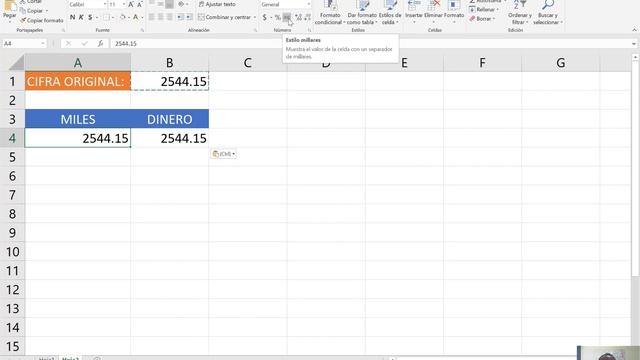Image resolution: width=640 pixels, height=360 pixels.
Task: Open Fuente group dialog launcher
Action: [x=142, y=30]
